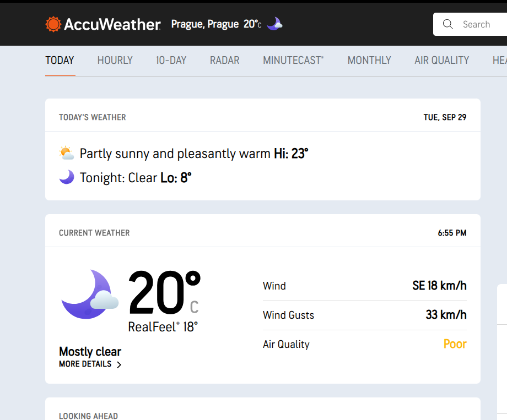Go to the MONTHLY tab
The height and width of the screenshot is (420, 507).
pyautogui.click(x=369, y=61)
